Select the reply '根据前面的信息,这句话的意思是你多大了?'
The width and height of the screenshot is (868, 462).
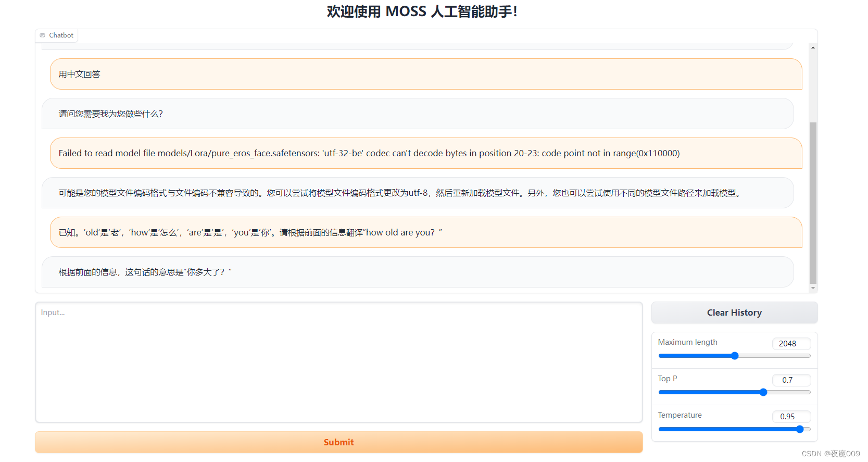click(x=418, y=272)
